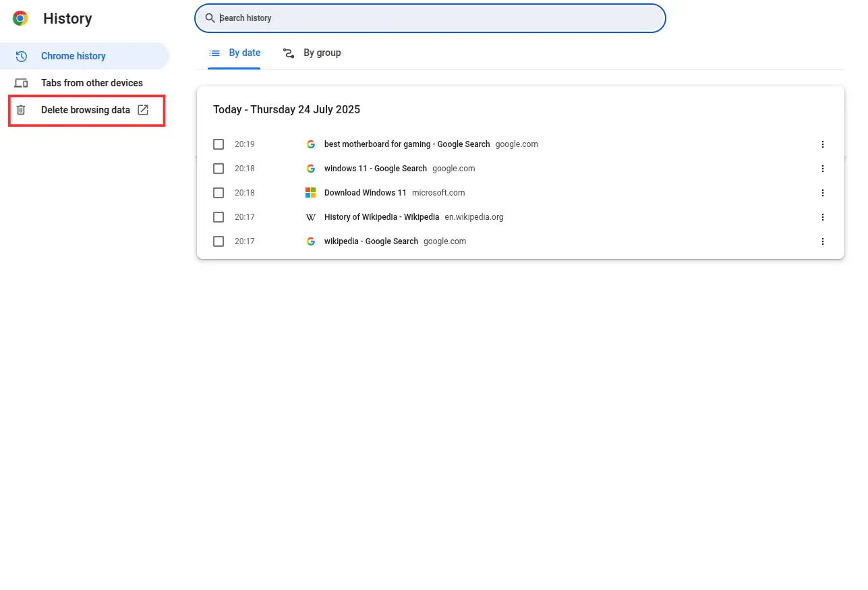Tick checkbox for best motherboard for gaming entry

tap(219, 144)
